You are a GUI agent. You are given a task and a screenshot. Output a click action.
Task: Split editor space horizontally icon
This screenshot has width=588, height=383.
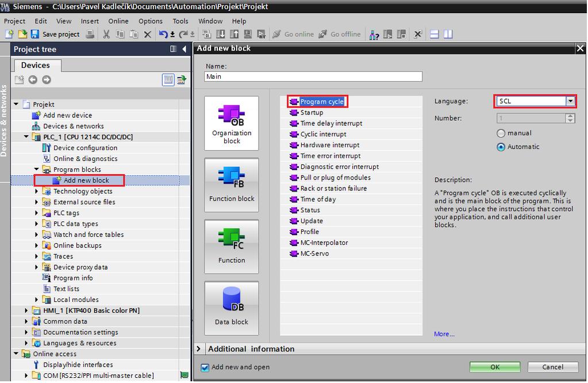(x=435, y=34)
